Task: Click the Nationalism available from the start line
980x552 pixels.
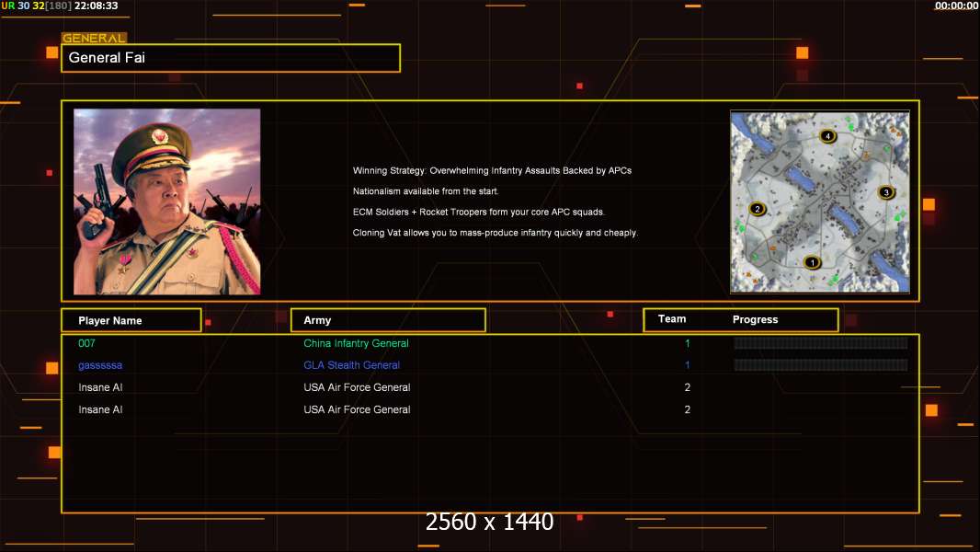Action: (426, 191)
